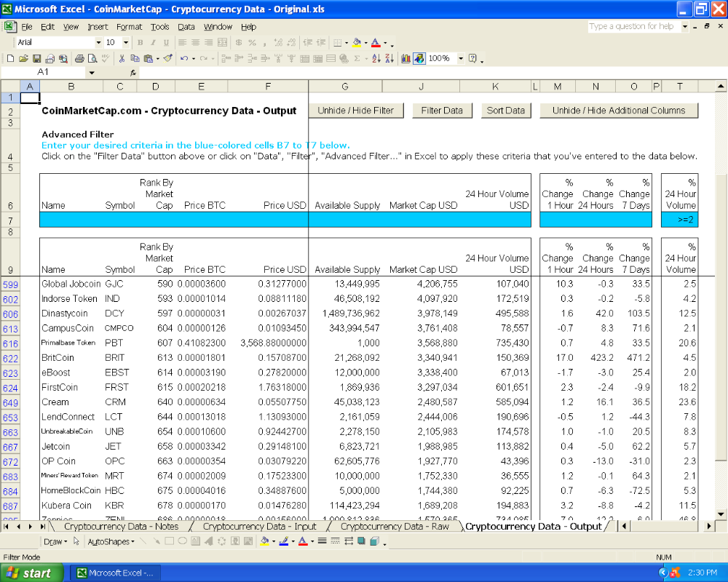Open Dash Style options
The width and height of the screenshot is (728, 582).
click(x=335, y=541)
